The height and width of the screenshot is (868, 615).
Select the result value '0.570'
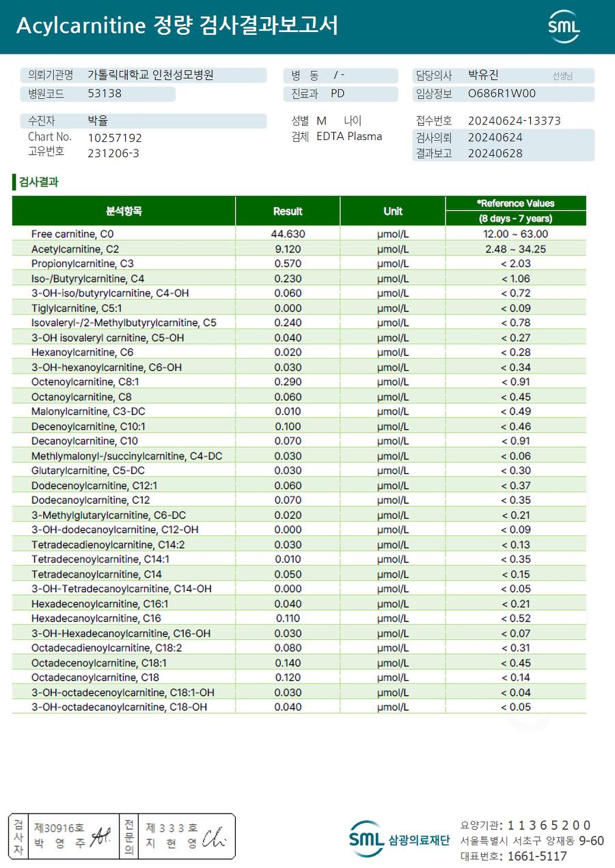pos(288,264)
